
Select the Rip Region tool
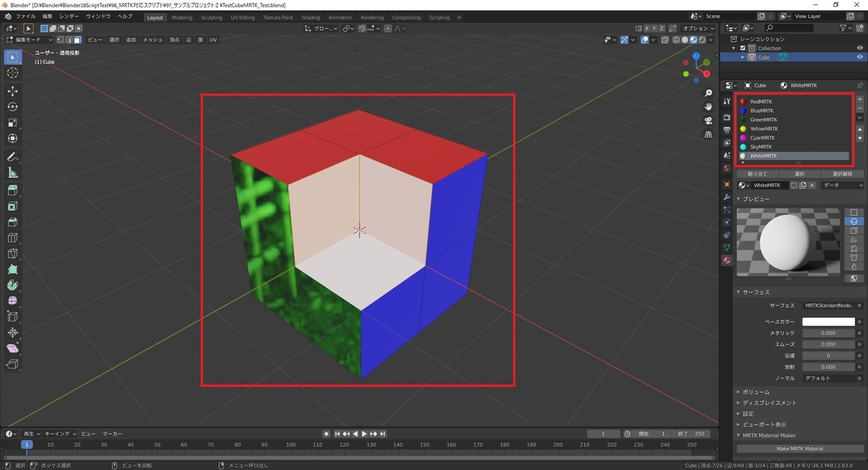(x=12, y=364)
